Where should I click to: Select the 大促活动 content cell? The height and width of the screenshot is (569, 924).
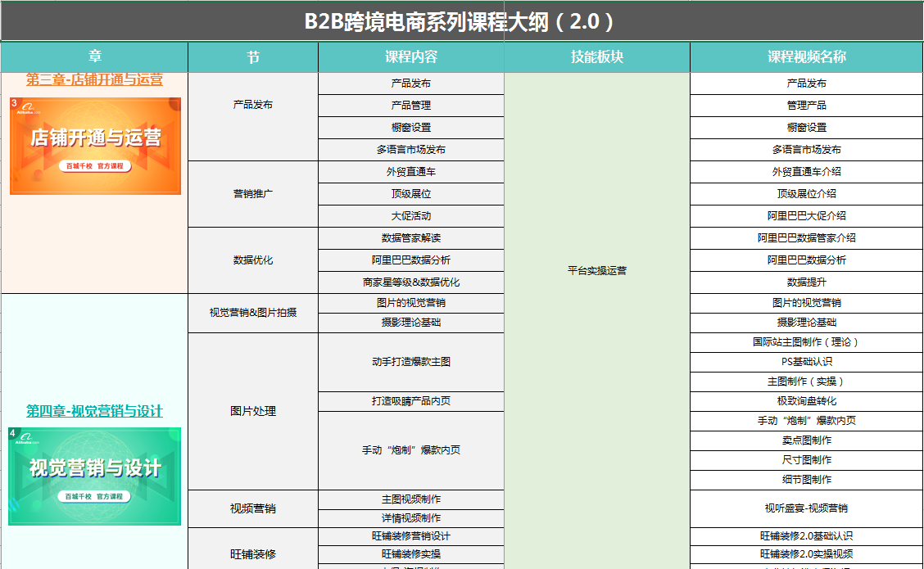pos(411,216)
